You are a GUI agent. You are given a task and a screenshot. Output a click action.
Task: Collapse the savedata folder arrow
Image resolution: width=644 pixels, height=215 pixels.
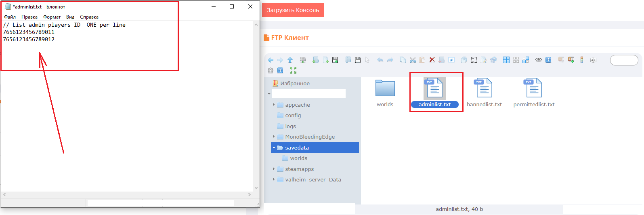click(x=274, y=148)
